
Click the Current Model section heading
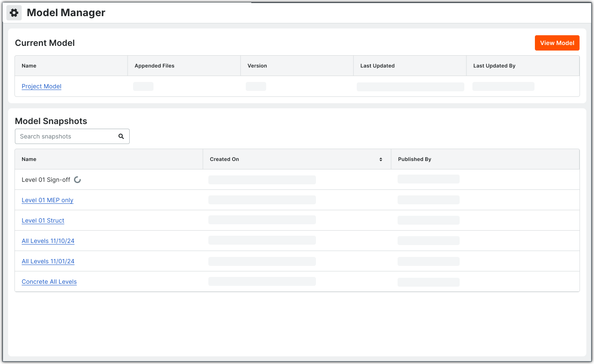tap(45, 43)
